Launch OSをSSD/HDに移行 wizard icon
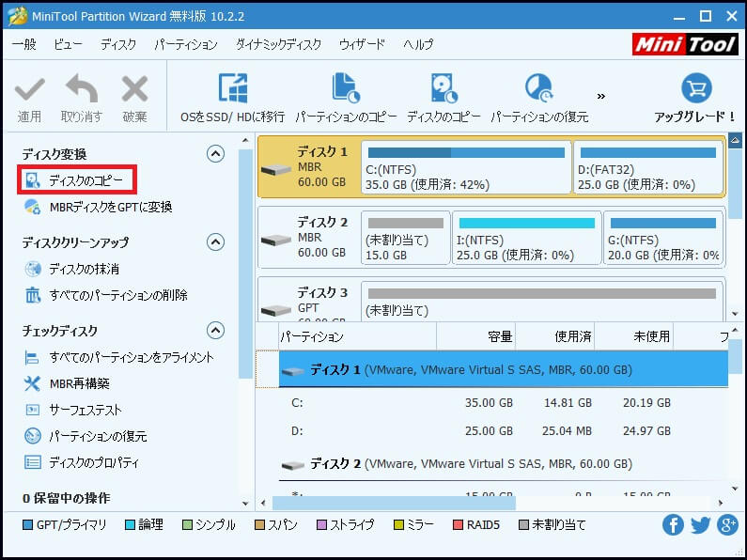 tap(232, 88)
